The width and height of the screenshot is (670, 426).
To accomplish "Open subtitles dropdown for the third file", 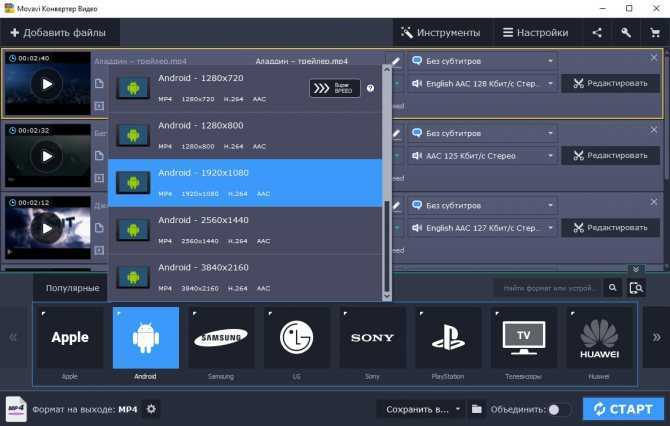I will coord(482,206).
